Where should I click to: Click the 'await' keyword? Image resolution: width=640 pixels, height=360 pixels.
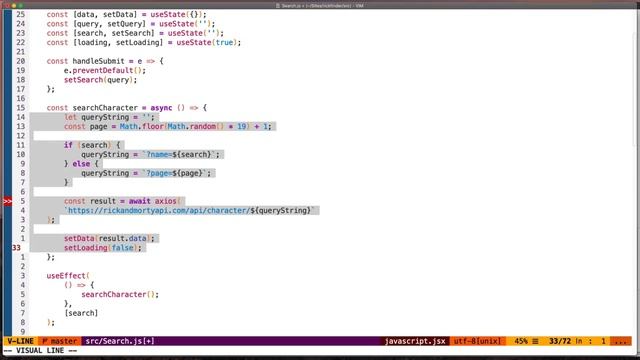tap(140, 201)
